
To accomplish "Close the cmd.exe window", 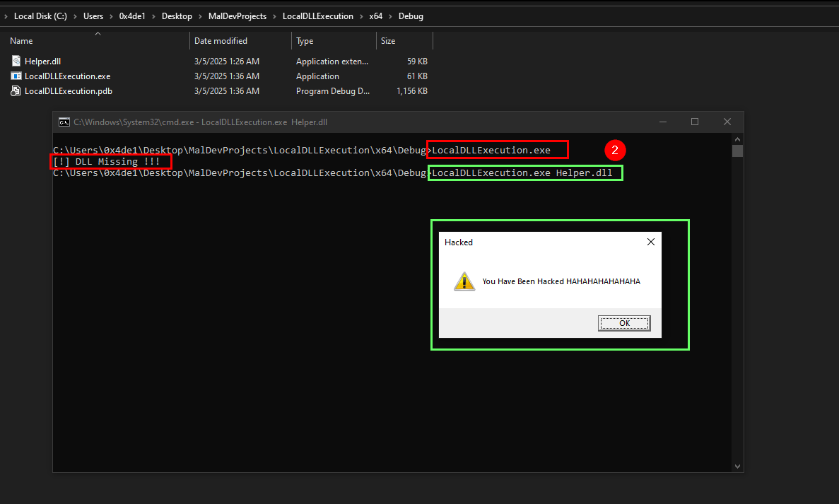I will coord(727,122).
